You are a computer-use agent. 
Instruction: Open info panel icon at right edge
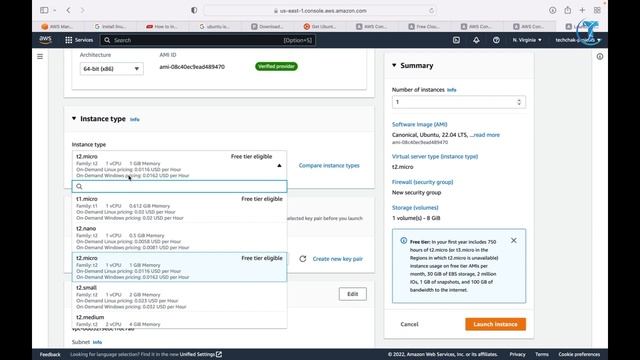click(600, 56)
